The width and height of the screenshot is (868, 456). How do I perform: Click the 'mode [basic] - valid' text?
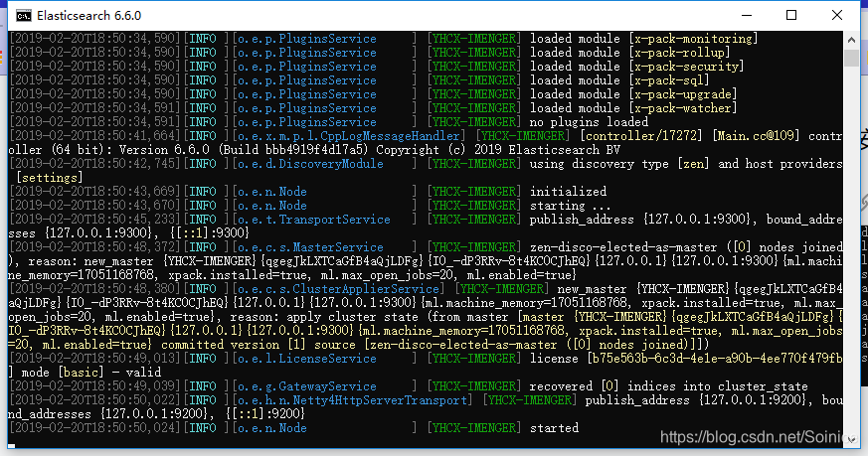90,373
